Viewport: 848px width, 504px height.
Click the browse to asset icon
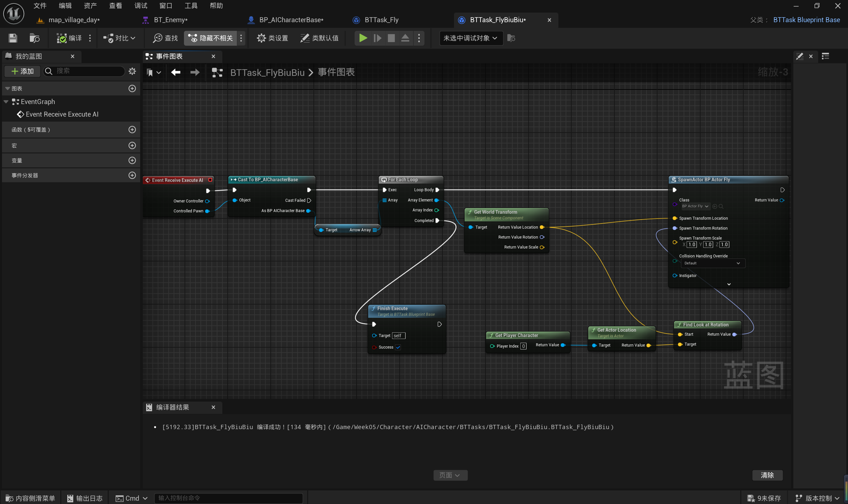pos(34,38)
